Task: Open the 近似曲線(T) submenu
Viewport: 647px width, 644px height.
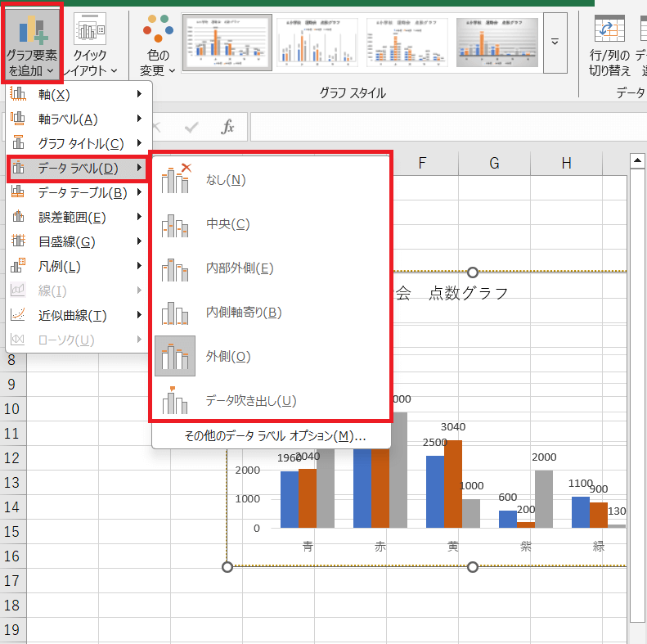Action: coord(79,315)
